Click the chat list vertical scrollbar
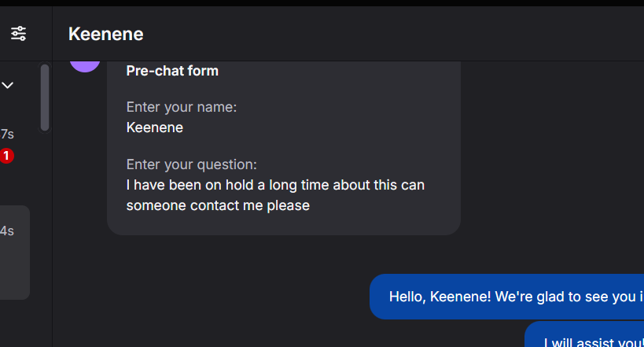 tap(45, 98)
